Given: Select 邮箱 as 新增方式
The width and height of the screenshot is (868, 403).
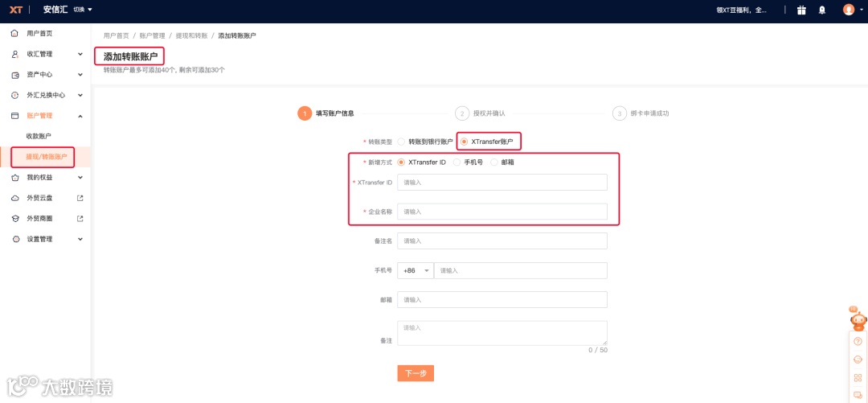Looking at the screenshot, I should click(x=494, y=162).
